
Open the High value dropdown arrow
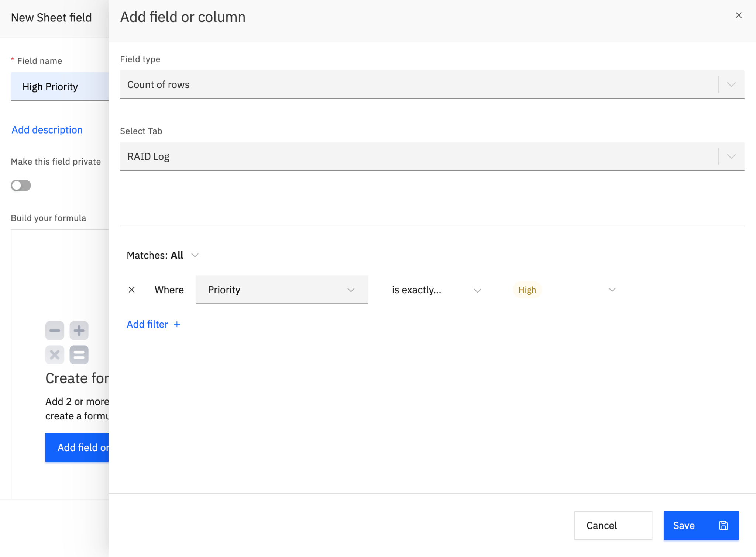[x=612, y=290]
